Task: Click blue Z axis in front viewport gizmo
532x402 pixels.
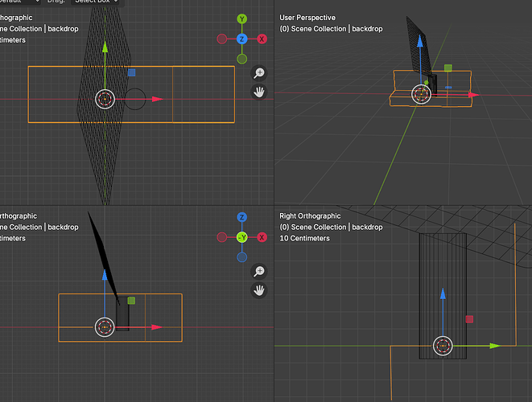Action: (x=242, y=217)
